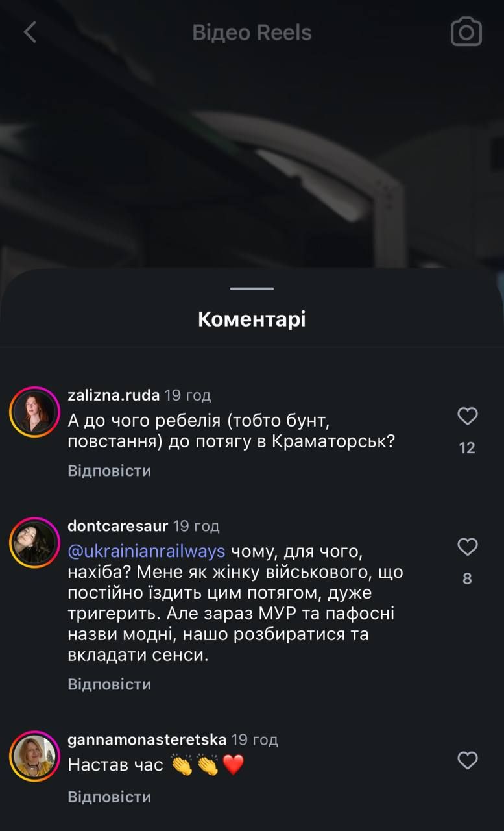Like the comment by zalizna.ruda

click(x=467, y=416)
